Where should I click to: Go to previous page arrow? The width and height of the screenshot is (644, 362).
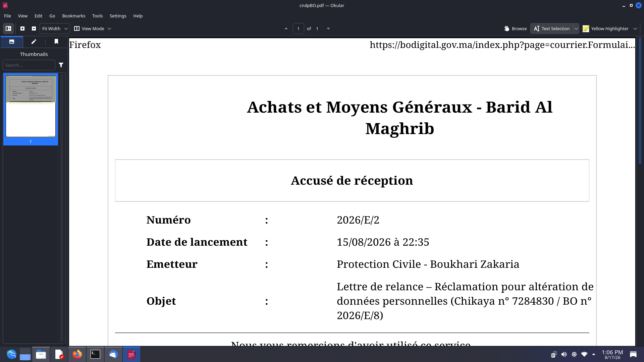tap(286, 28)
